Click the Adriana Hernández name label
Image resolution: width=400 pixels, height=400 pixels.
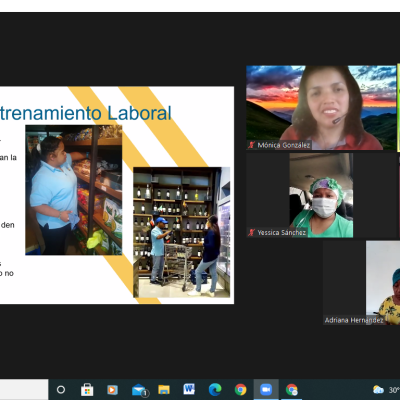354,320
